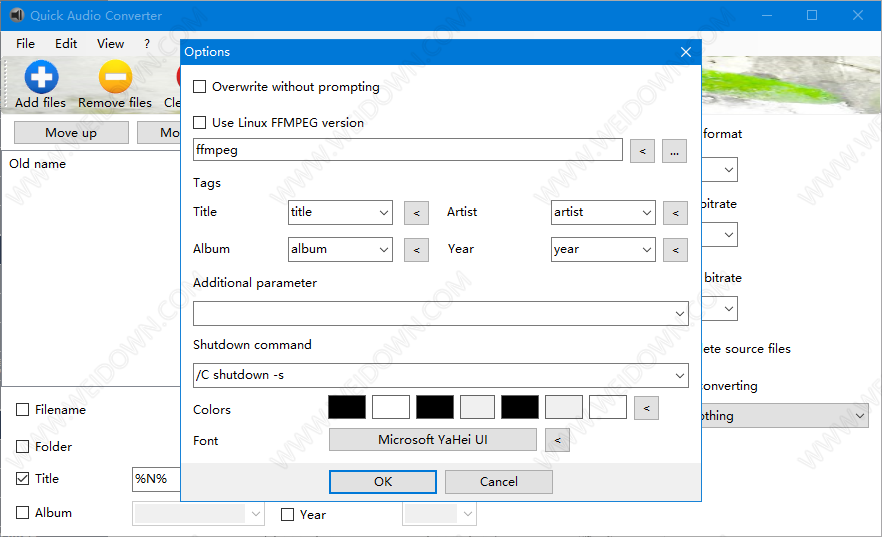Click reset arrow next to Album tag
Viewport: 882px width, 537px height.
[x=416, y=250]
